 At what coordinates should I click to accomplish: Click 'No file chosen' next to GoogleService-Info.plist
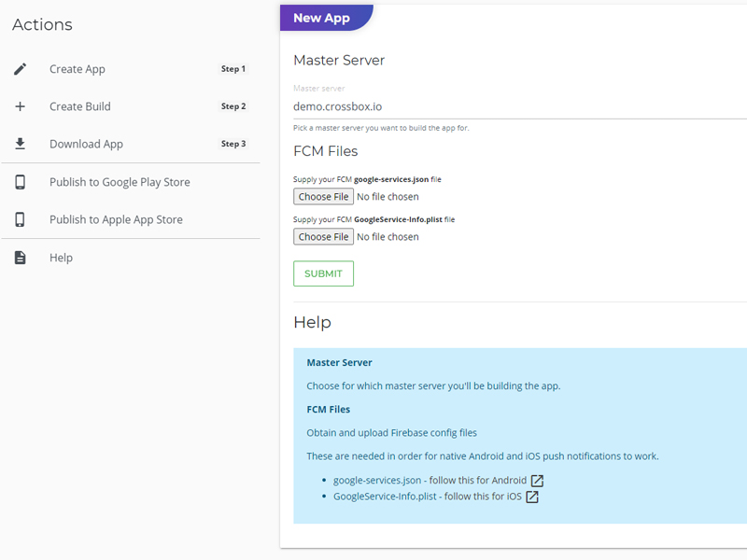(388, 237)
